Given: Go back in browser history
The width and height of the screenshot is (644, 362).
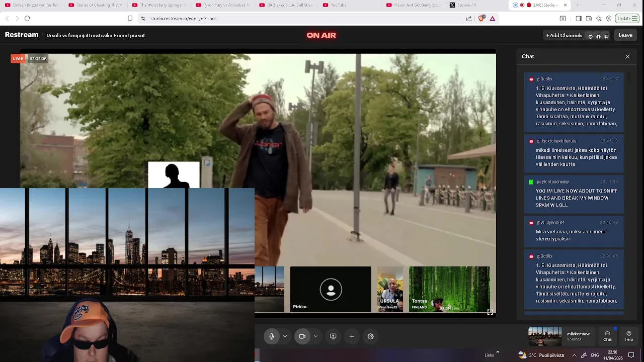Looking at the screenshot, I should pos(7,19).
